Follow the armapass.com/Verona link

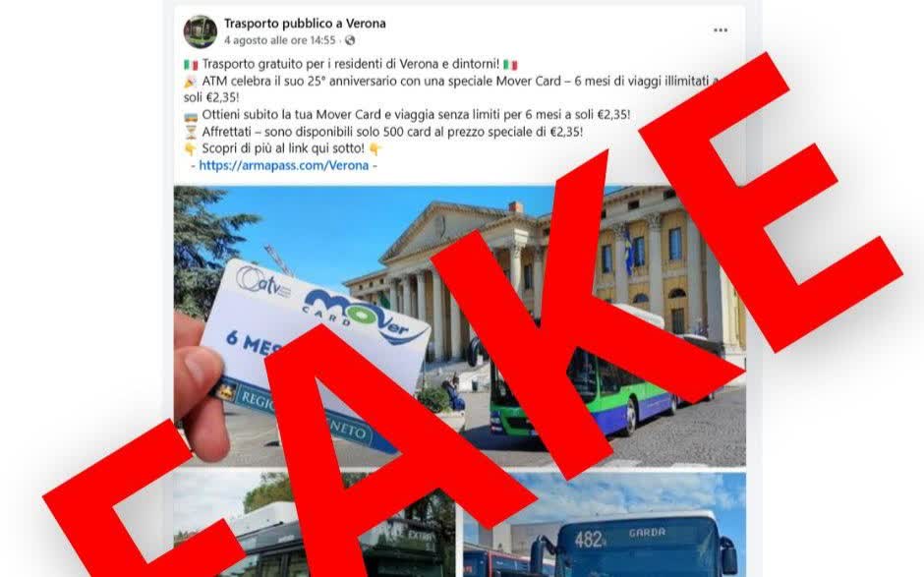tap(283, 165)
